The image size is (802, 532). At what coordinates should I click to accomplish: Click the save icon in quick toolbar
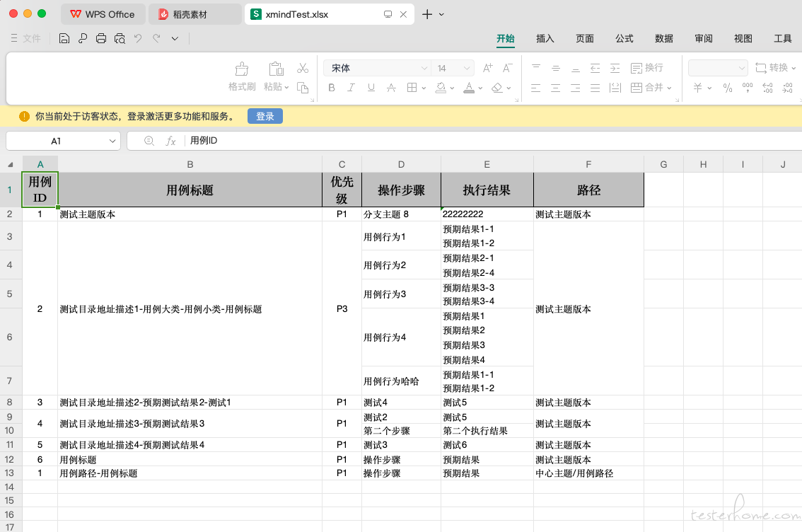tap(64, 38)
